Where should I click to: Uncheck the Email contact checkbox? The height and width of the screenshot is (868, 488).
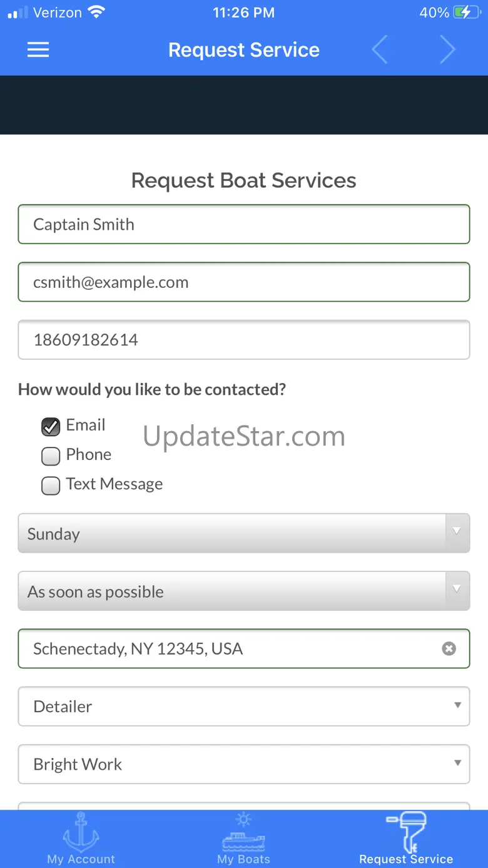pyautogui.click(x=51, y=427)
